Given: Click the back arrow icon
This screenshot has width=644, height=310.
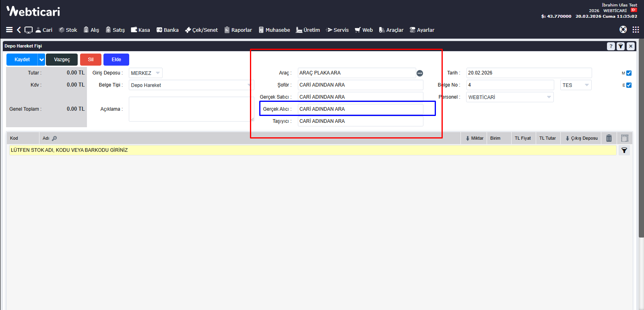Looking at the screenshot, I should point(19,30).
